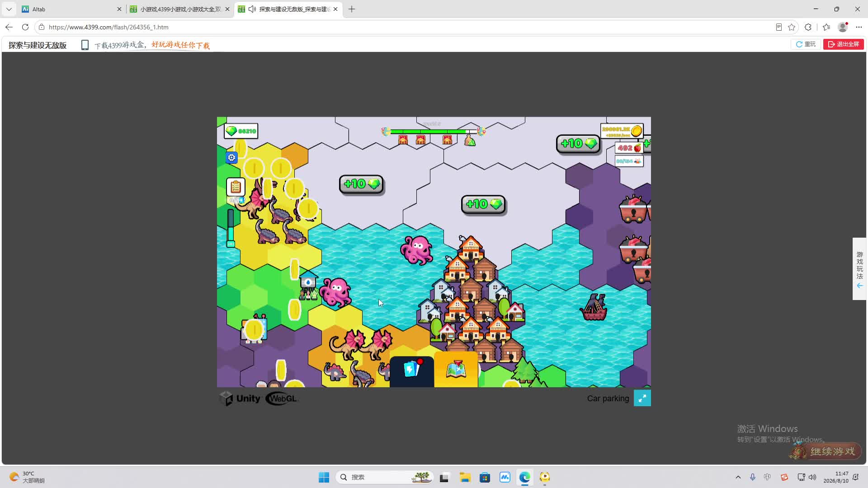Click the apple food counter 492

tap(629, 148)
